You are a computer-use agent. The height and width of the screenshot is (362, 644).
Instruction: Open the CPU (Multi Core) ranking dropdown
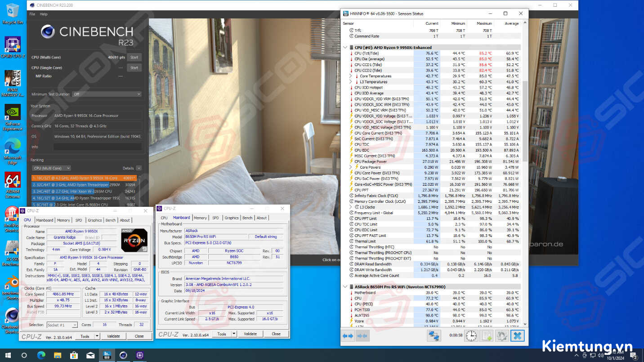(52, 168)
